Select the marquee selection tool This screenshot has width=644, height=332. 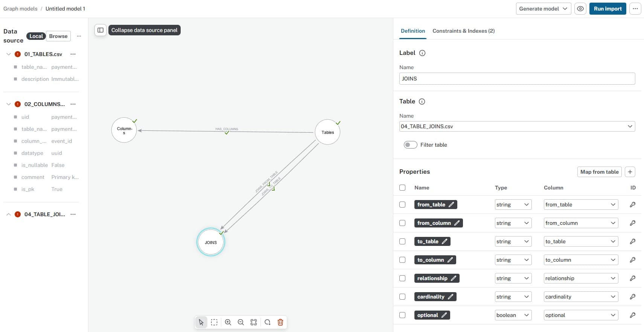[214, 322]
